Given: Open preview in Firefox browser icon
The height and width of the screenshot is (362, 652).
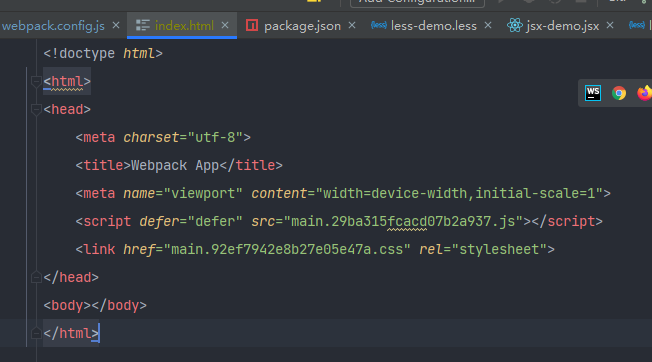Looking at the screenshot, I should 644,93.
